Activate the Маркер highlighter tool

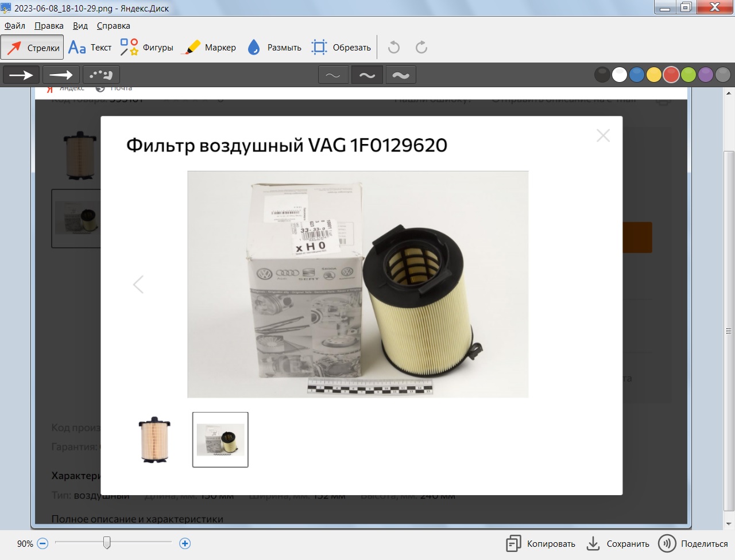(x=208, y=48)
